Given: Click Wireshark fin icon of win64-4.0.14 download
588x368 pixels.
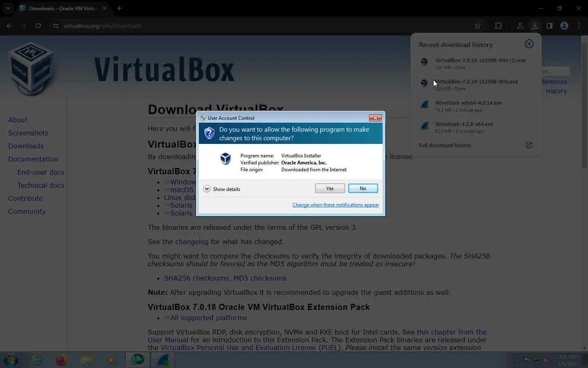Looking at the screenshot, I should pos(425,104).
